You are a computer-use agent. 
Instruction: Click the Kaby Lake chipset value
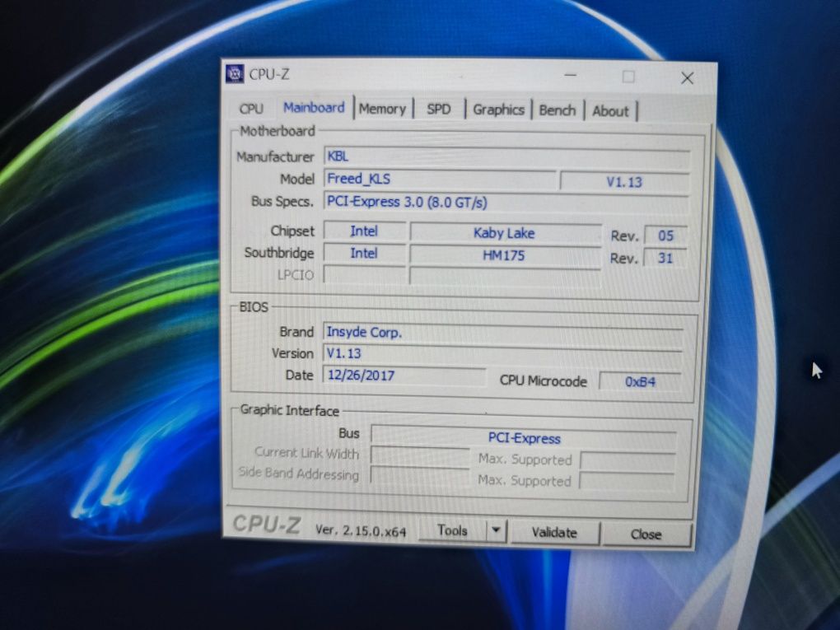(505, 233)
